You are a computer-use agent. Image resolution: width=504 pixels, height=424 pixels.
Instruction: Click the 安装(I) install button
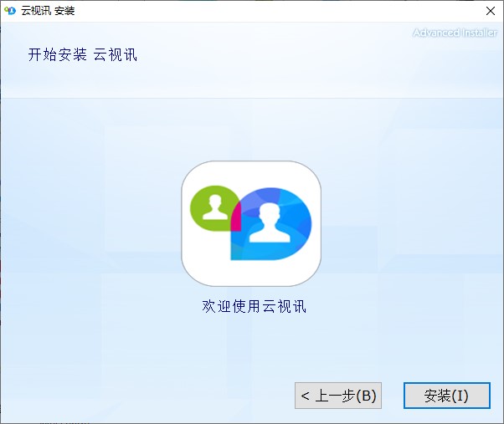447,396
